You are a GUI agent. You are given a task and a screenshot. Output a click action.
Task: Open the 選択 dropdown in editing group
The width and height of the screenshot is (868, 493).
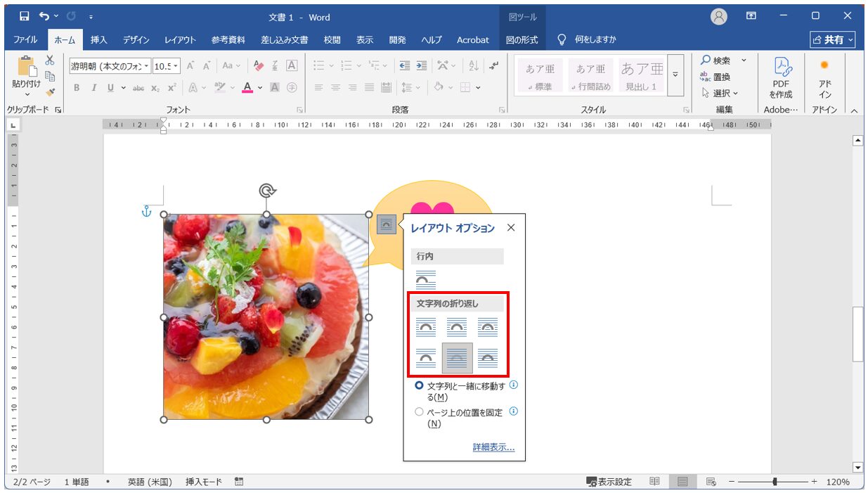click(x=720, y=93)
